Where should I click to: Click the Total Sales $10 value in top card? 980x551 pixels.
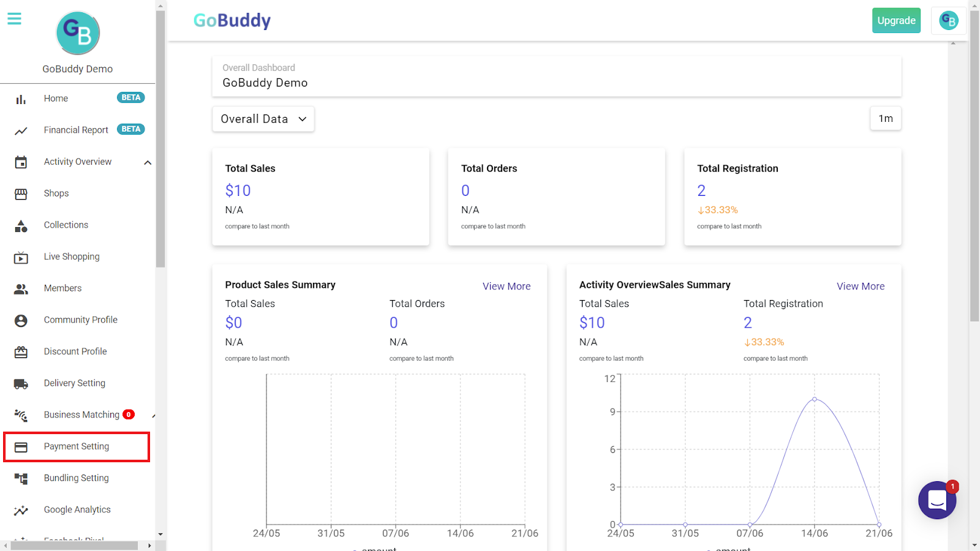[238, 190]
